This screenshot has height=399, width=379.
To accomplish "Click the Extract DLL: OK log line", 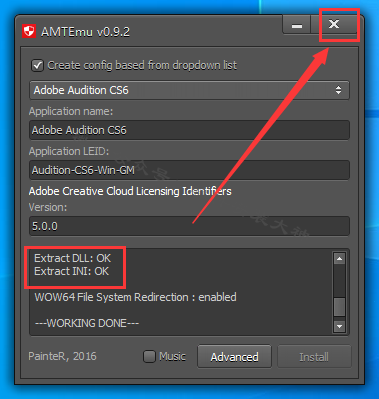I will pyautogui.click(x=73, y=258).
